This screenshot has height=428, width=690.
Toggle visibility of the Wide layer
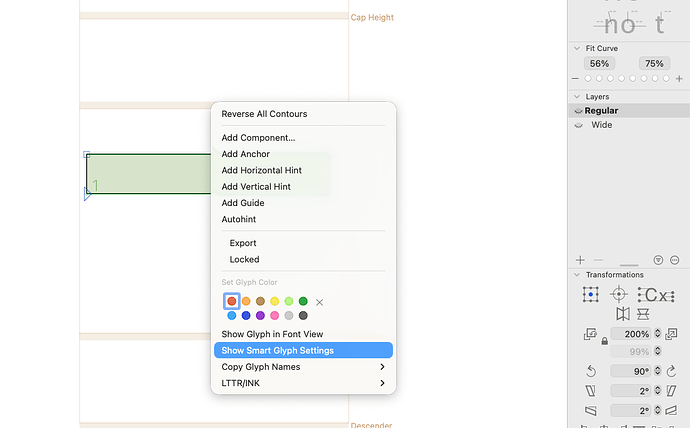579,125
